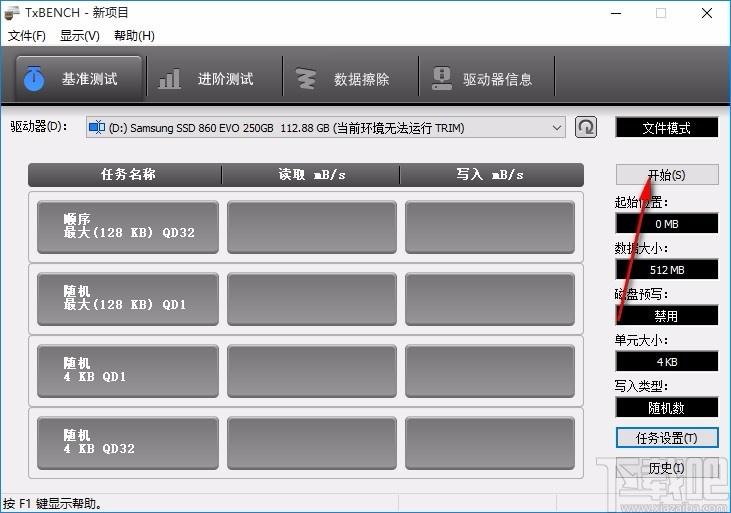Screen dimensions: 731x513
Task: Change the 起始位置 0 MB value
Action: click(667, 224)
